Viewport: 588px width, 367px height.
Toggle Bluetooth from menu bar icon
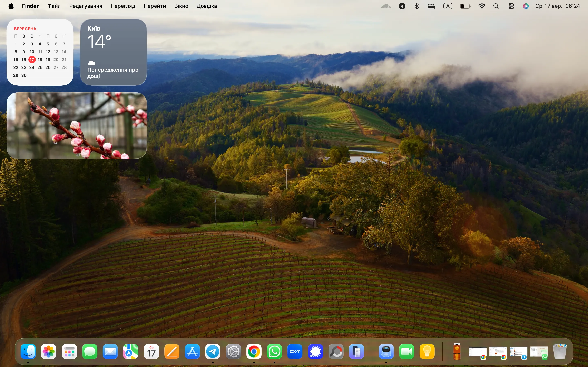click(x=417, y=6)
